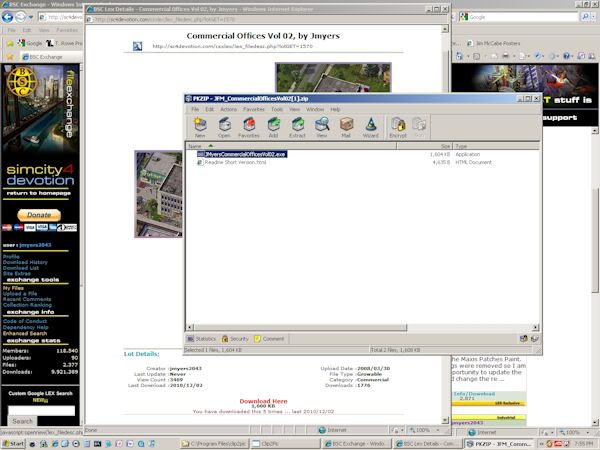Switch to the Comment tab in PKZIP

pyautogui.click(x=269, y=339)
